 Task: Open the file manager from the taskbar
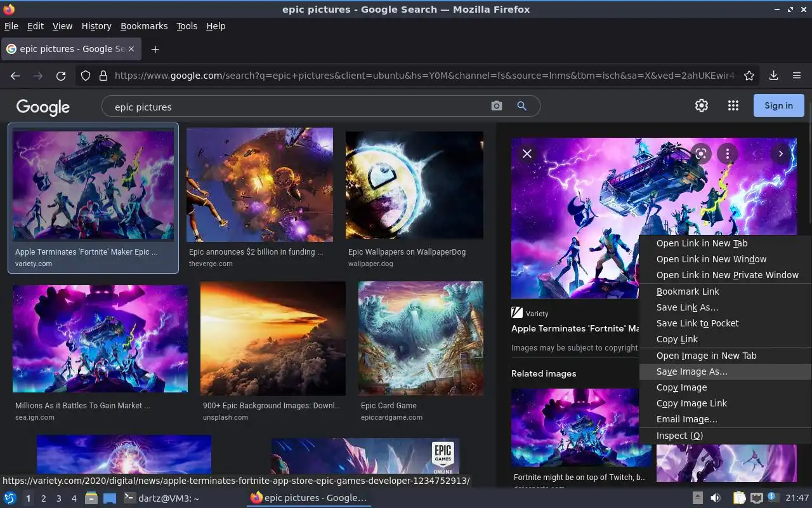tap(91, 498)
